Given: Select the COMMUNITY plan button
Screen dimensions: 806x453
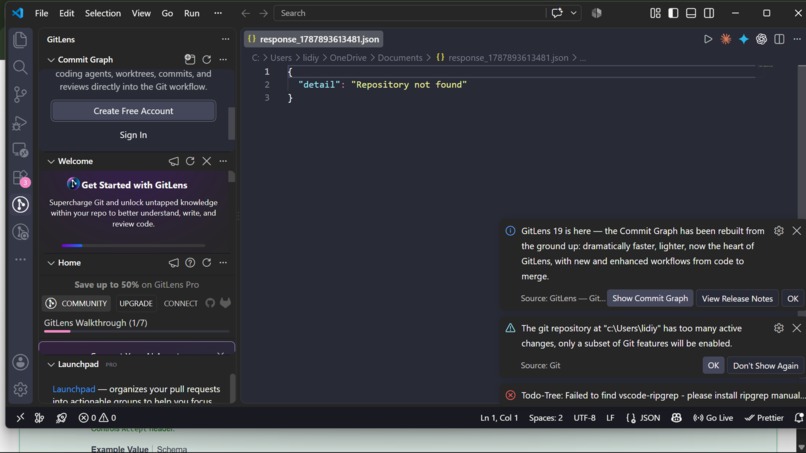Looking at the screenshot, I should pyautogui.click(x=77, y=303).
